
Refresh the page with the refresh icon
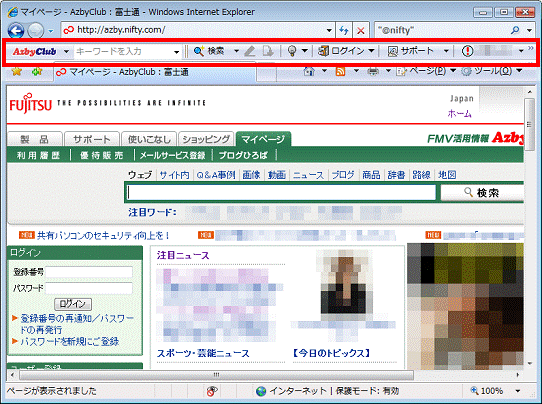click(x=344, y=30)
